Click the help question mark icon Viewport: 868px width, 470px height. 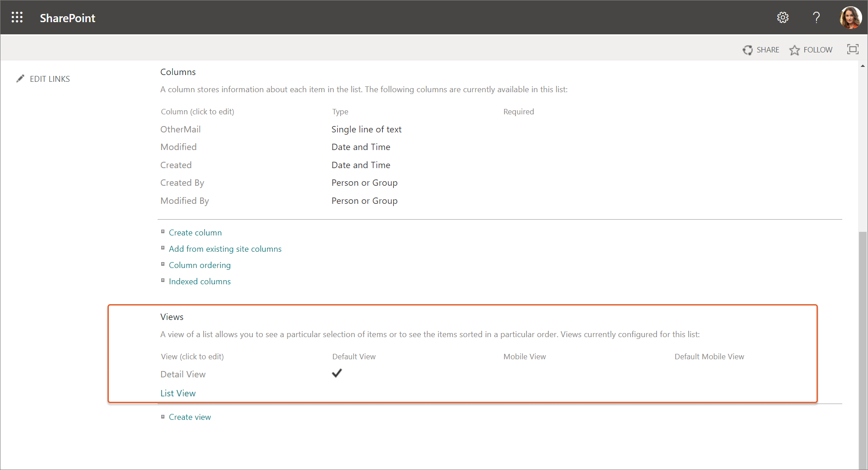pyautogui.click(x=816, y=18)
